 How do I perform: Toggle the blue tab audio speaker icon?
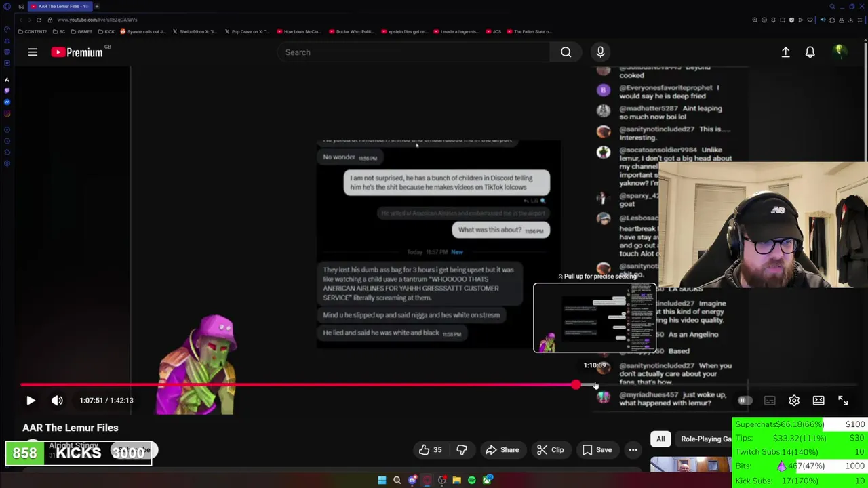click(x=823, y=20)
